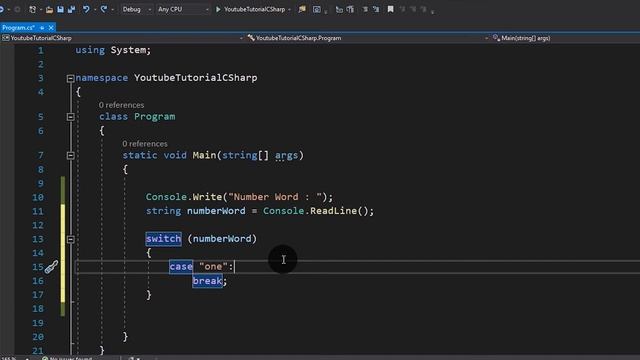640x360 pixels.
Task: Open the Redo history dropdown arrow
Action: (x=112, y=9)
